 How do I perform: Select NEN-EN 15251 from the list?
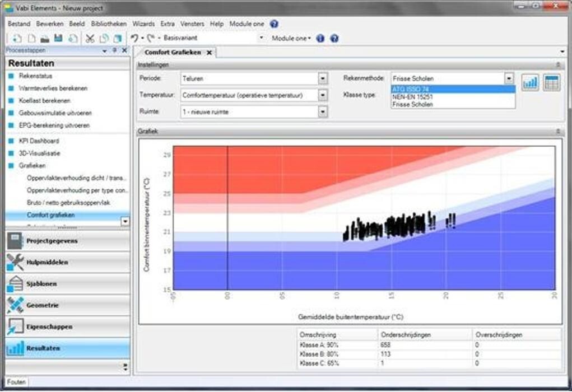pos(412,97)
